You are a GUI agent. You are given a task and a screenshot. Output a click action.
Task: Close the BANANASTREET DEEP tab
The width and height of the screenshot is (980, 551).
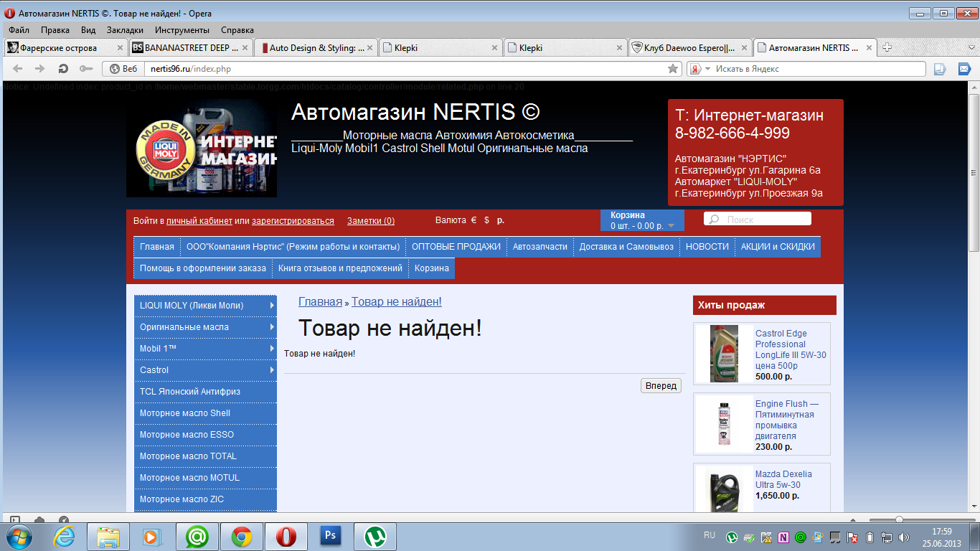245,48
